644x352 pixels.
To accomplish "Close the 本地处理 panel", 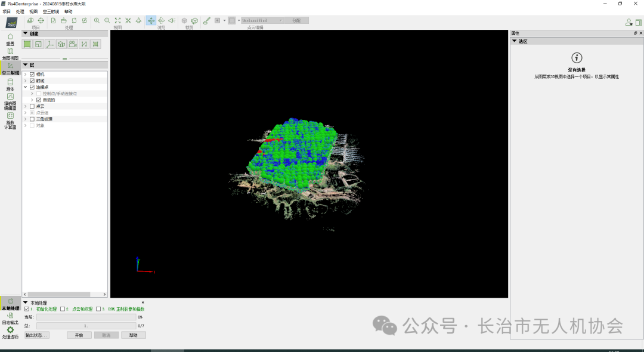I will pyautogui.click(x=143, y=302).
